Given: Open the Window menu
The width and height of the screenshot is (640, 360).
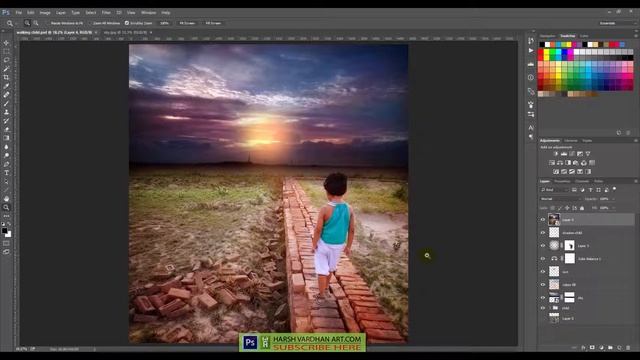Looking at the screenshot, I should [148, 13].
